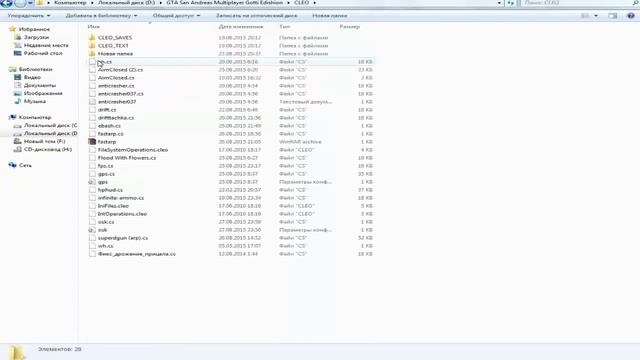Select the file fastarp.cs
This screenshot has height=360, width=640.
111,134
